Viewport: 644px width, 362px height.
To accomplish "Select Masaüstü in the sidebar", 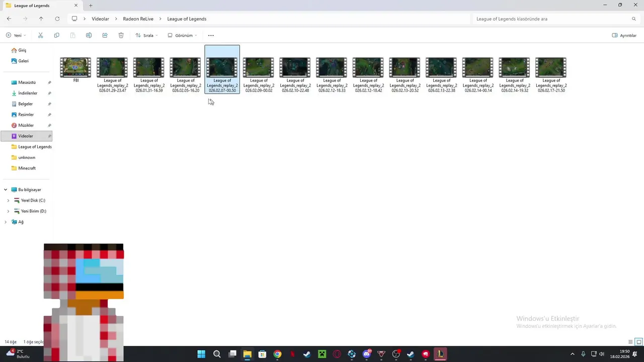I will point(27,82).
